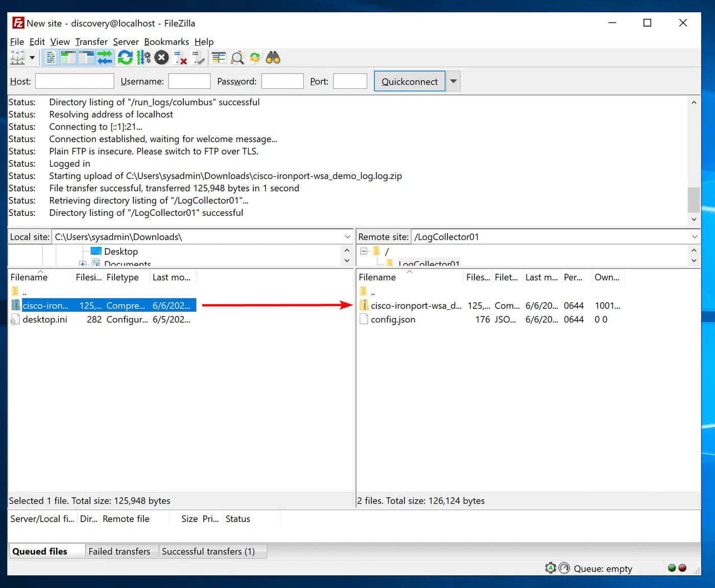The image size is (715, 588).
Task: Focus the Password input field
Action: click(282, 81)
